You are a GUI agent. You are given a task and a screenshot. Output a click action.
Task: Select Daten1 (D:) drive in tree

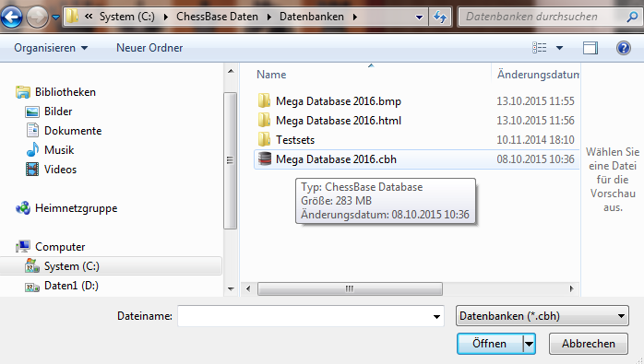click(x=71, y=286)
